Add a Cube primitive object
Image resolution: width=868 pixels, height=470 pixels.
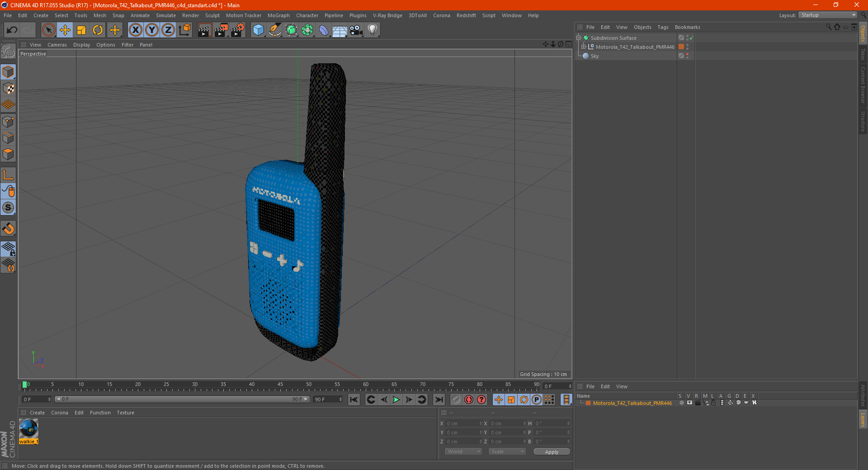tap(258, 30)
